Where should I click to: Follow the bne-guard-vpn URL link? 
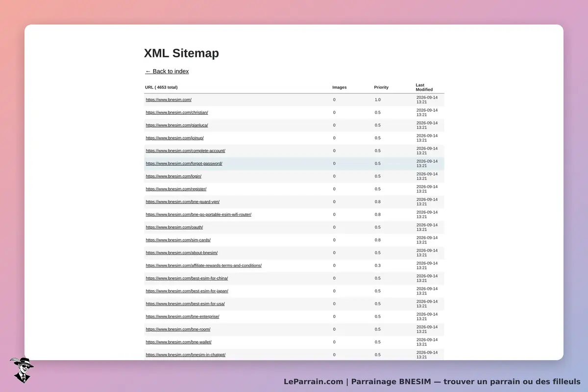pyautogui.click(x=182, y=202)
